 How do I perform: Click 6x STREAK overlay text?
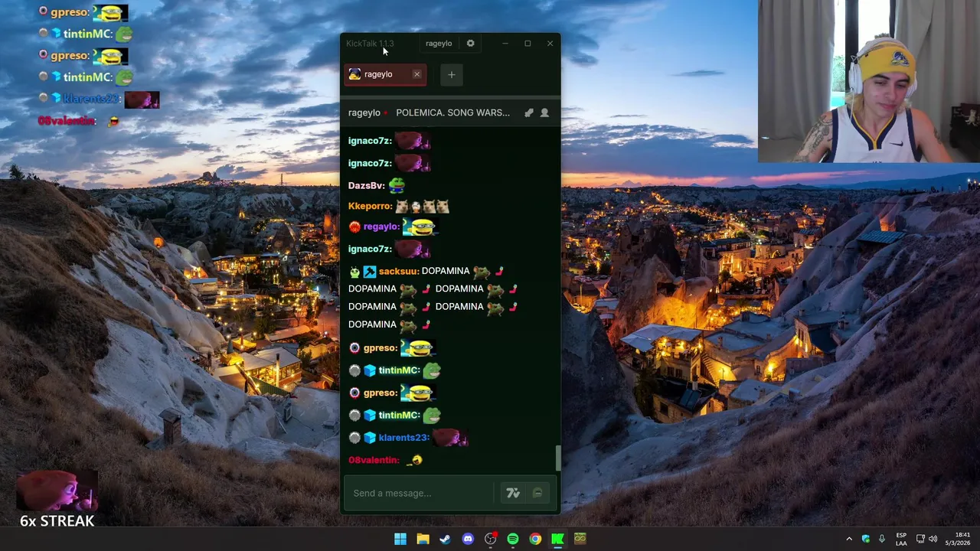tap(57, 521)
